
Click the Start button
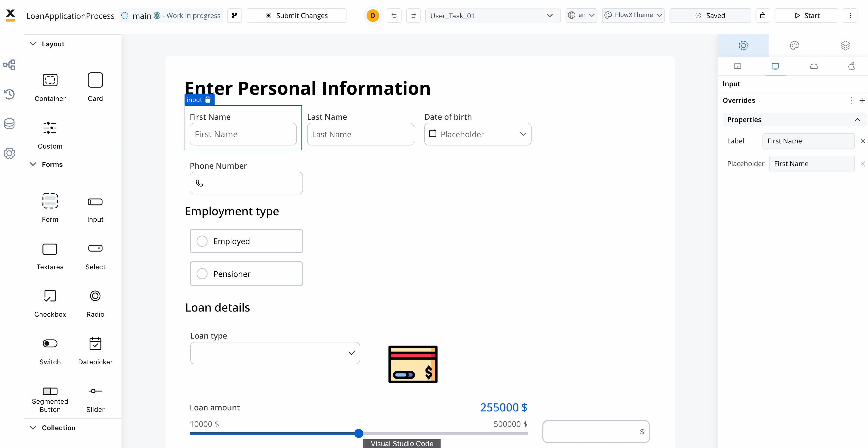pos(806,15)
